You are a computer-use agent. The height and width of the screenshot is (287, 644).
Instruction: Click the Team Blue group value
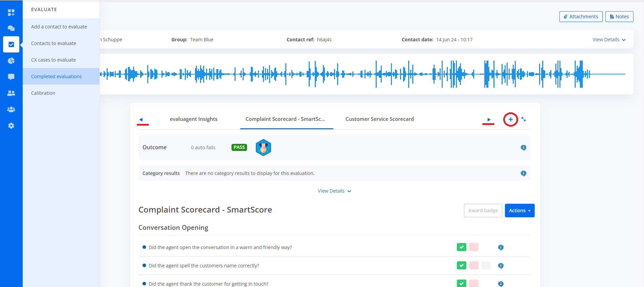202,40
